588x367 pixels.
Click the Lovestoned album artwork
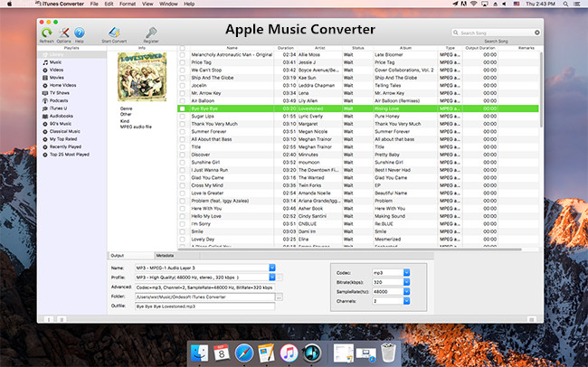coord(142,77)
